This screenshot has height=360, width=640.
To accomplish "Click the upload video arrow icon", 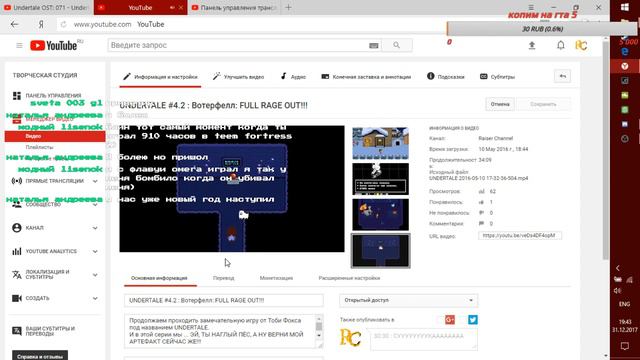I will (x=532, y=45).
